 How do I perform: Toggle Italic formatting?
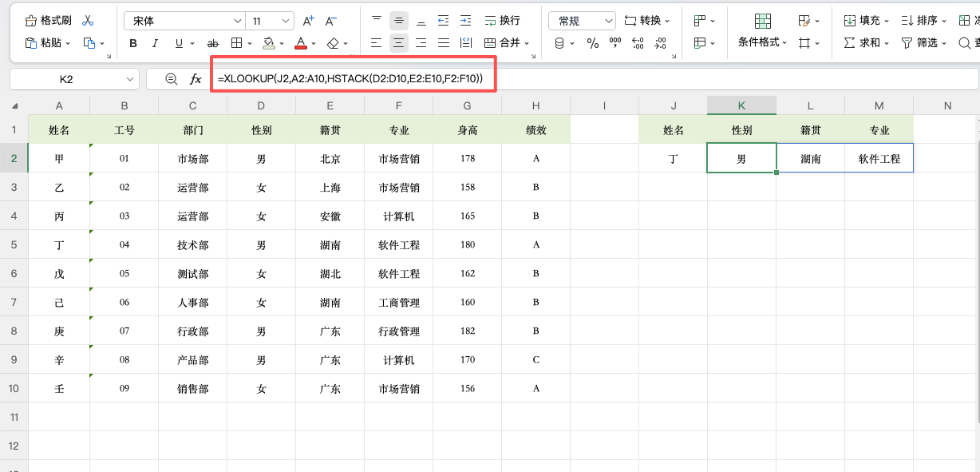click(x=155, y=43)
